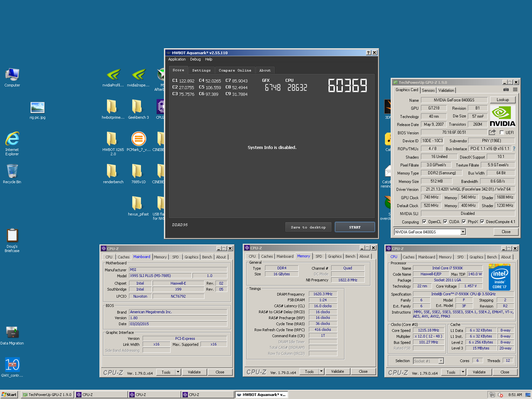Open the Windows Start button

[9, 395]
